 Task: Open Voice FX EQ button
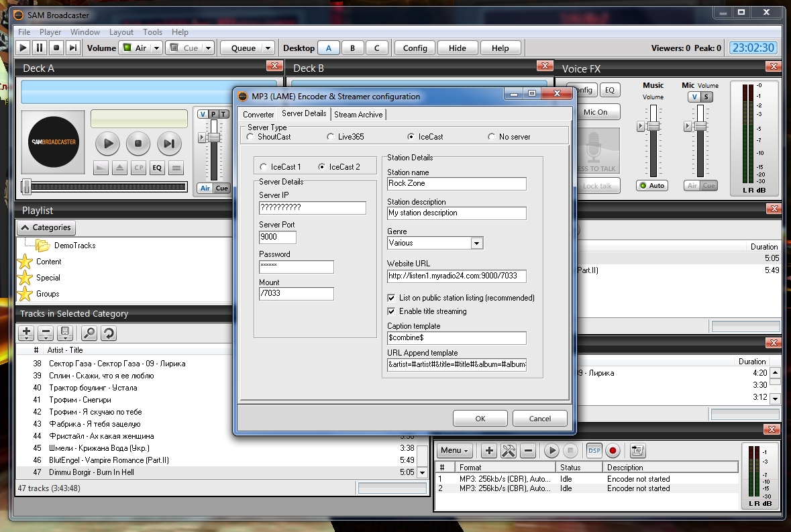coord(610,91)
